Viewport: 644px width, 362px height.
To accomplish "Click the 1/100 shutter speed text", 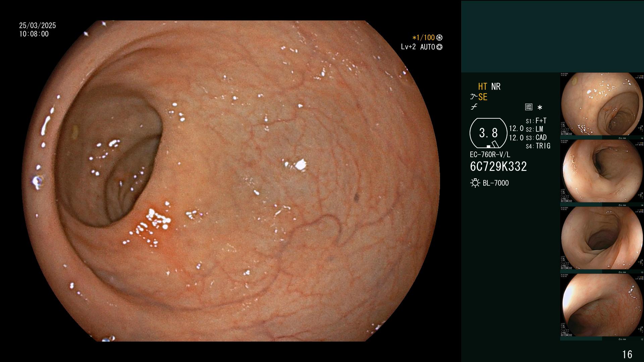I will click(424, 38).
